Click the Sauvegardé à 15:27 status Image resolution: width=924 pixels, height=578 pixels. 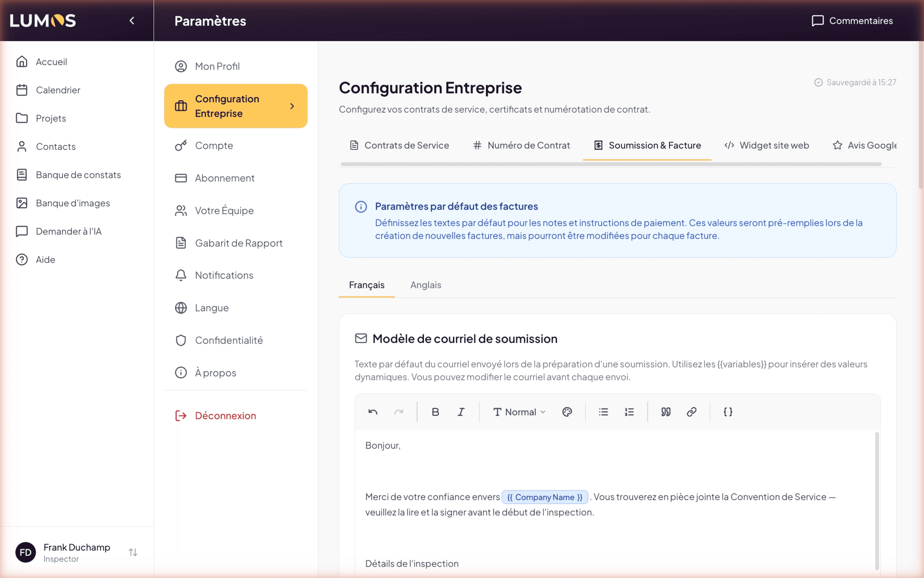pos(855,82)
